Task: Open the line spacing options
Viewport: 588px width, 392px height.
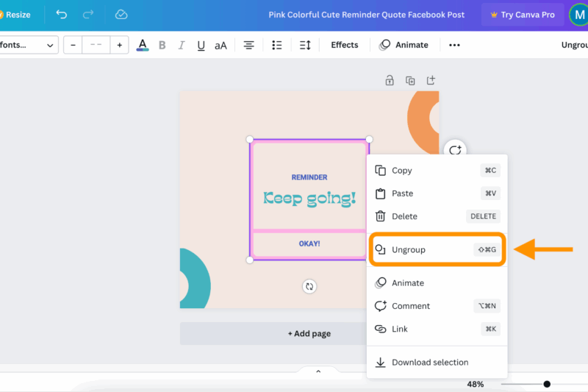Action: (x=305, y=46)
